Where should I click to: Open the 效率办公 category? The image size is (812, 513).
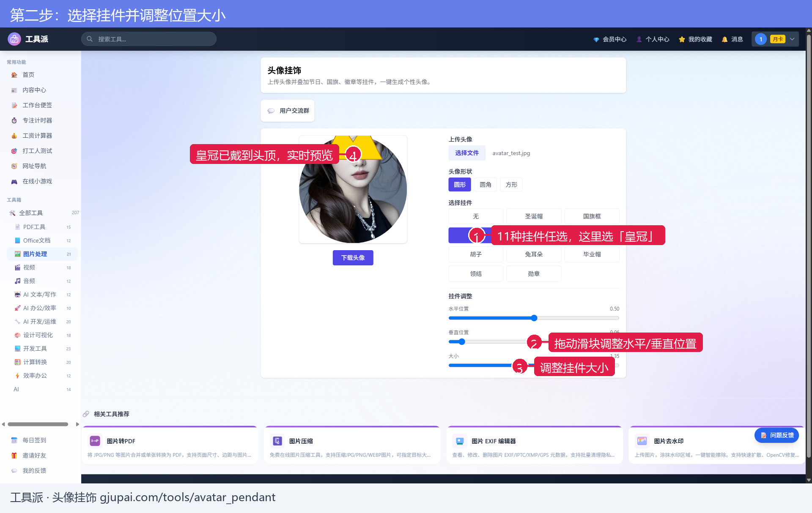tap(42, 376)
